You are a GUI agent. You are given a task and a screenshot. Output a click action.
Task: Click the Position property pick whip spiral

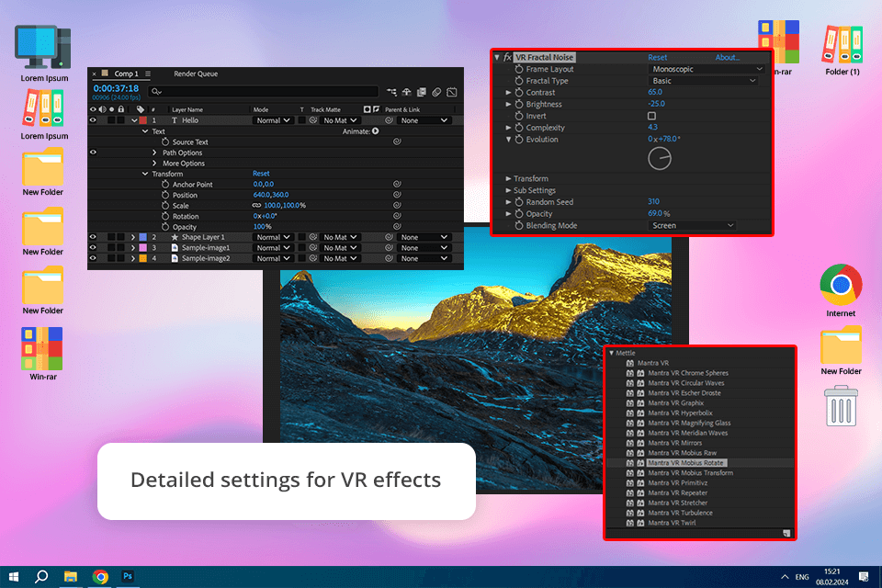(x=397, y=195)
